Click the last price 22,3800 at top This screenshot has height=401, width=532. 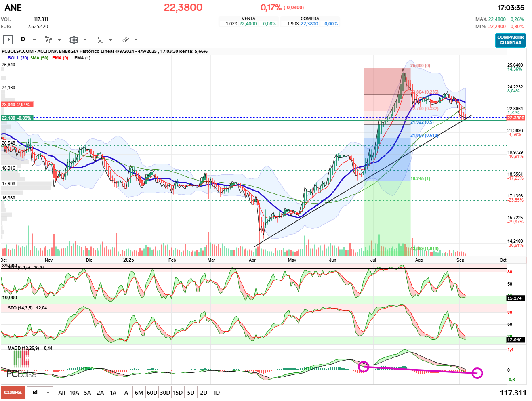(x=183, y=7)
